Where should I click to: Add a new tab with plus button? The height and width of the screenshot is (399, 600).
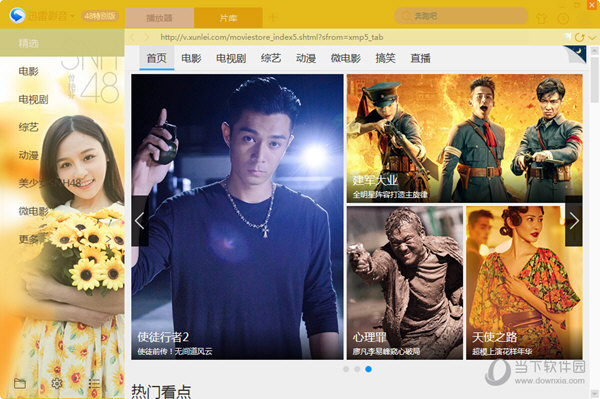coord(273,18)
